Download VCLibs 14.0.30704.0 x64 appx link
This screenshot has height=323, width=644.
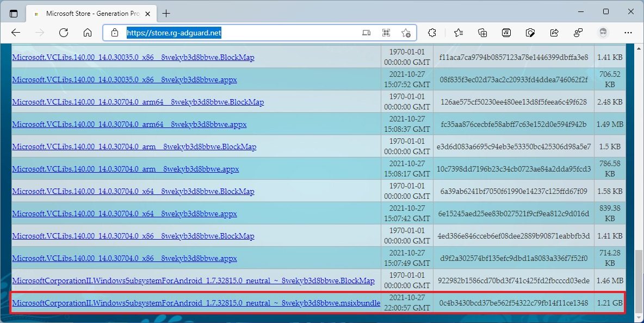[x=125, y=214]
